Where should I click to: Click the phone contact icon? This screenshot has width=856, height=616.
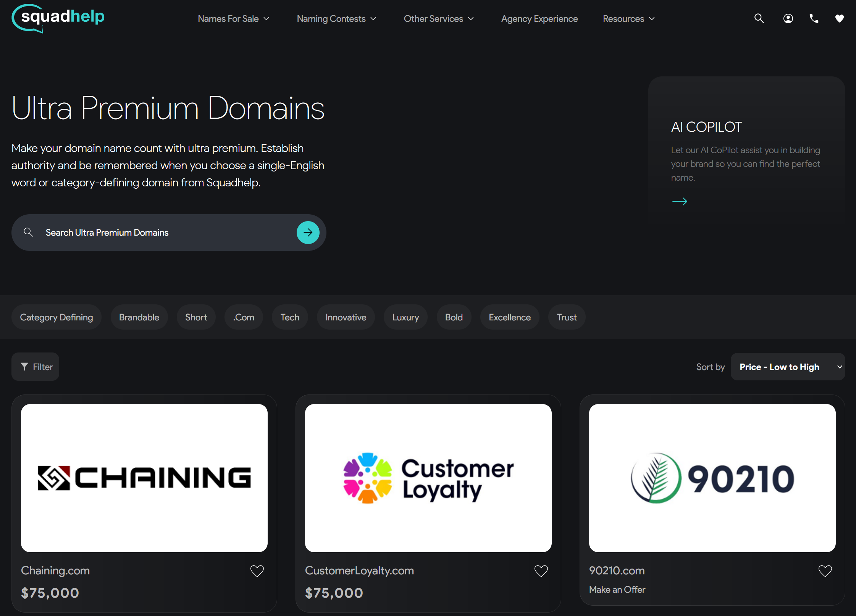click(x=814, y=18)
